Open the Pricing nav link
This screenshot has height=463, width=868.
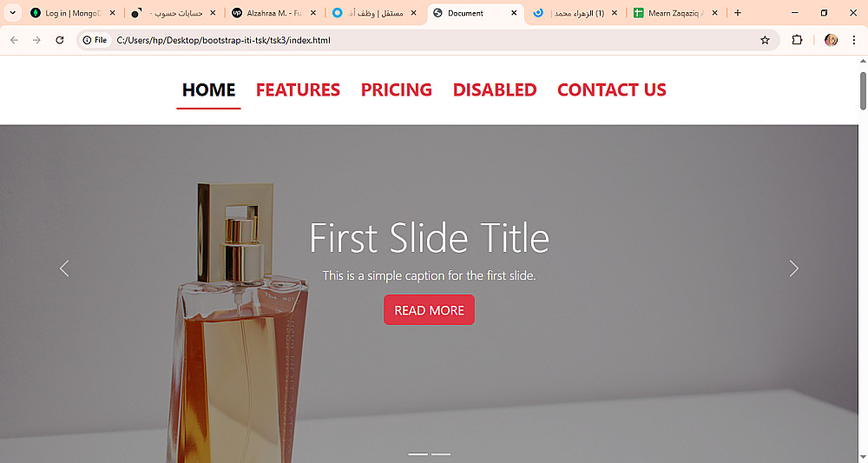tap(397, 89)
